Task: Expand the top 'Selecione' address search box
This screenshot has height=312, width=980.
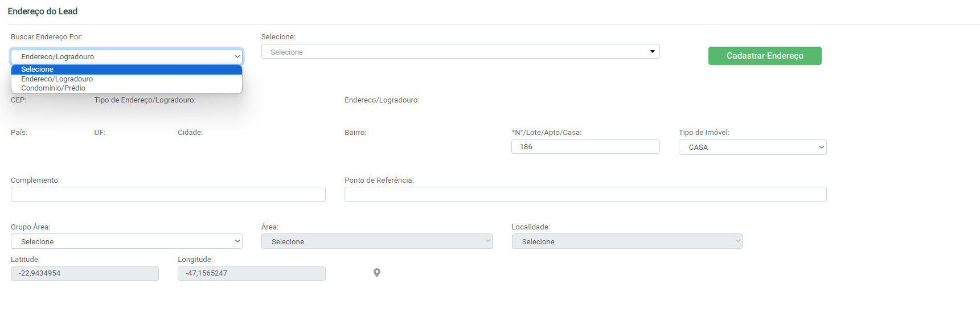Action: click(x=460, y=52)
